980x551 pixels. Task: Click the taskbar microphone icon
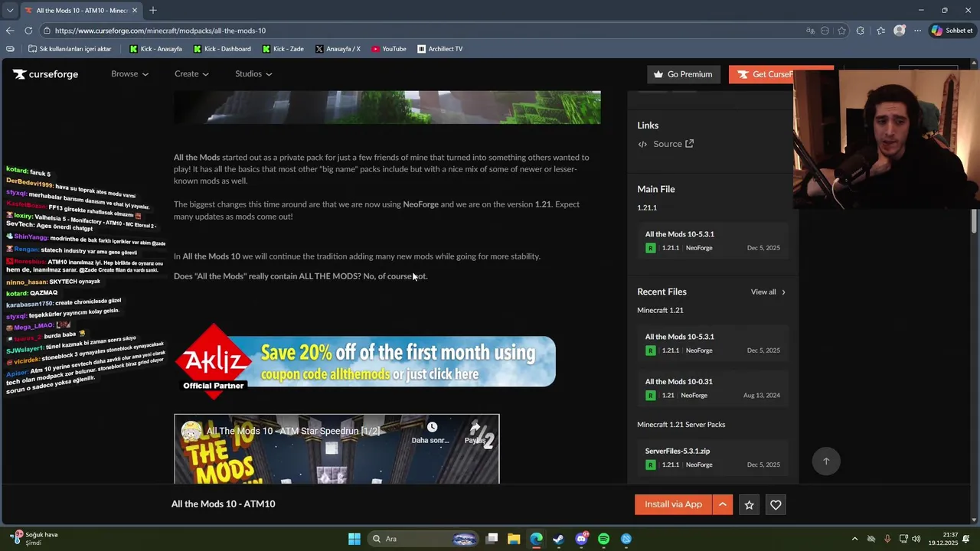point(887,539)
